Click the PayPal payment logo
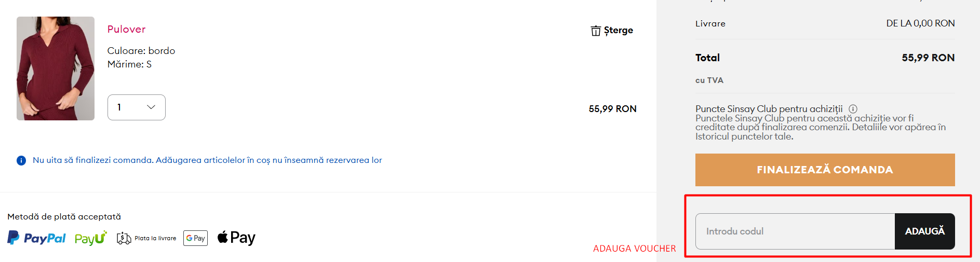Screen dimensions: 980x262 click(x=36, y=238)
